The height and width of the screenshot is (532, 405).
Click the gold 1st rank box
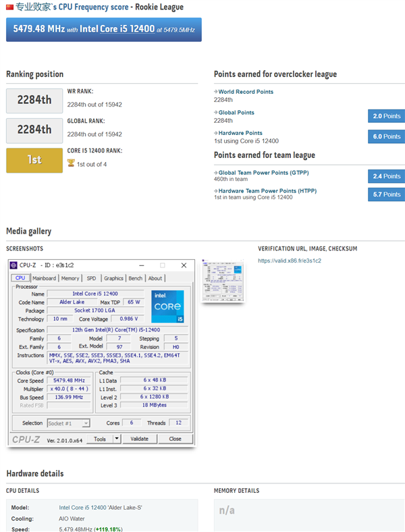[x=34, y=160]
